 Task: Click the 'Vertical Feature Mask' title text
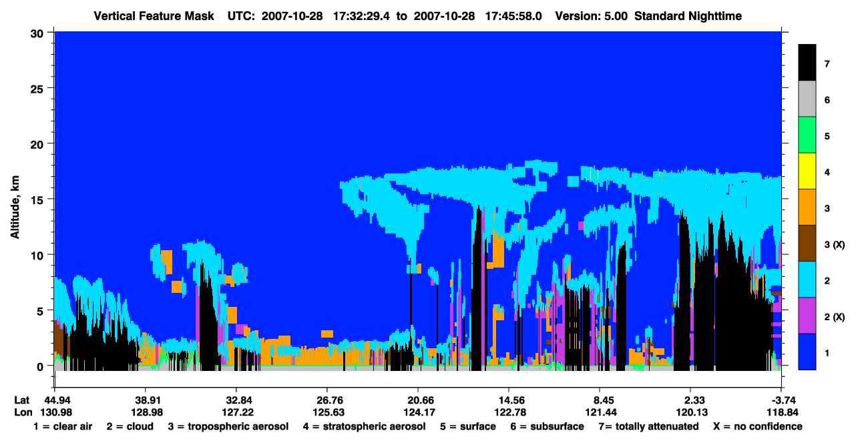pyautogui.click(x=155, y=16)
